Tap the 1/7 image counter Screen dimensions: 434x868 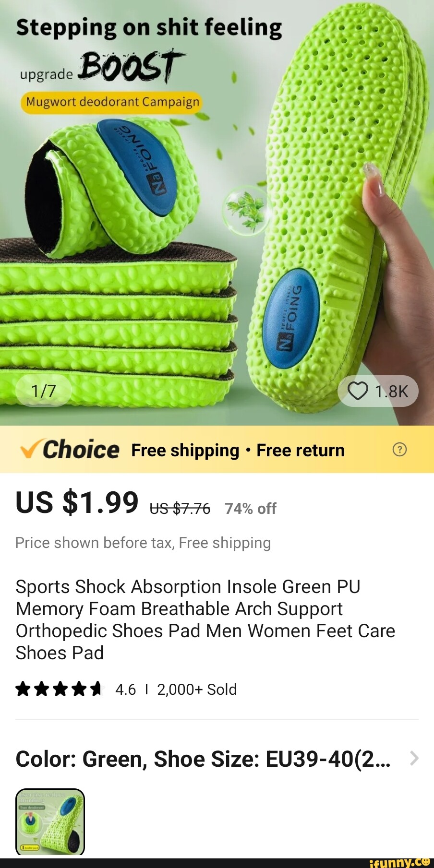tap(44, 391)
